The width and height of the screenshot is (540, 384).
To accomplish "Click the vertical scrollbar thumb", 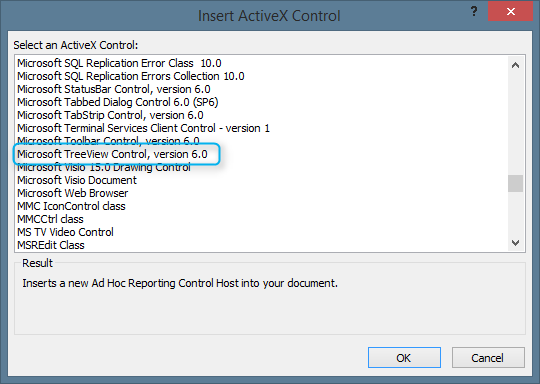I will click(515, 183).
